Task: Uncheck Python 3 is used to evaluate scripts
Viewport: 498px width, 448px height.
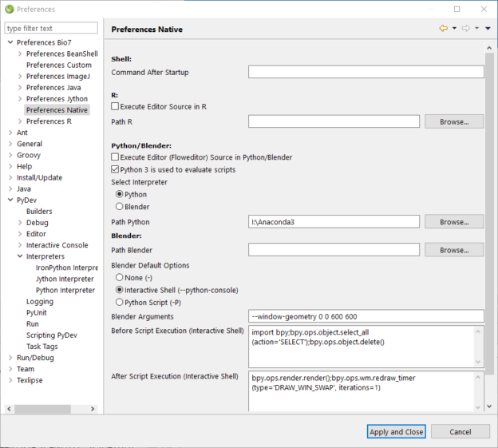Action: (x=116, y=169)
